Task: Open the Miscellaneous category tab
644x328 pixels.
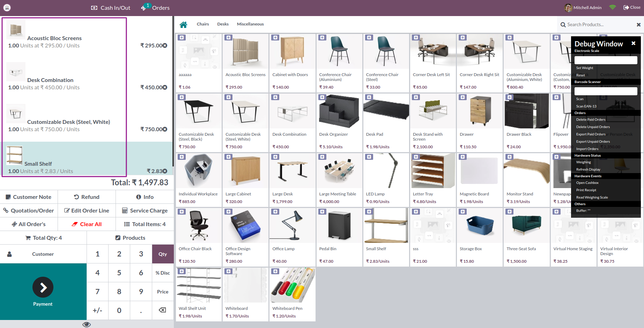Action: coord(250,24)
